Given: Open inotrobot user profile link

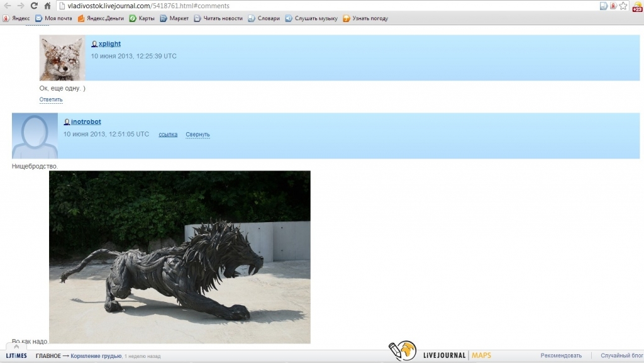Looking at the screenshot, I should pyautogui.click(x=86, y=121).
